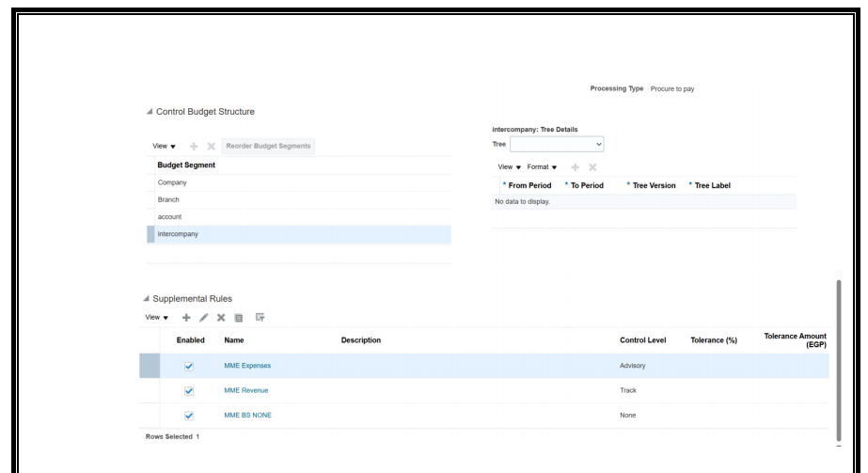
Task: Open the View menu in Supplemental Rules
Action: pyautogui.click(x=156, y=318)
